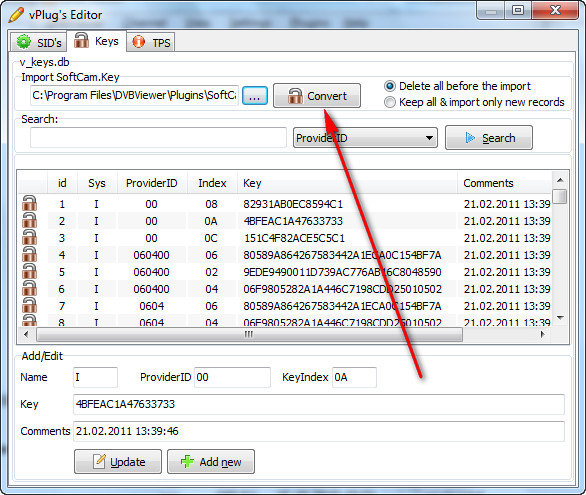Viewport: 586px width, 495px height.
Task: Switch to the SID's tab
Action: [38, 42]
